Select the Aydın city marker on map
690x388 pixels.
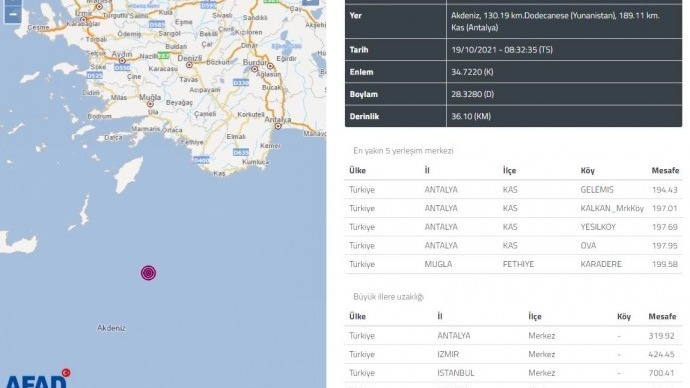click(x=122, y=61)
